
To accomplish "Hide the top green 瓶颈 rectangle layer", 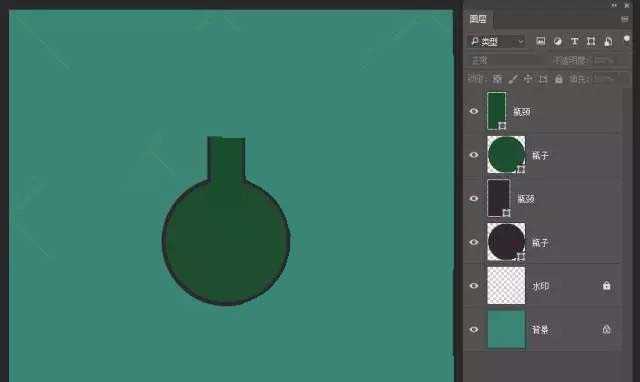I will click(x=473, y=111).
